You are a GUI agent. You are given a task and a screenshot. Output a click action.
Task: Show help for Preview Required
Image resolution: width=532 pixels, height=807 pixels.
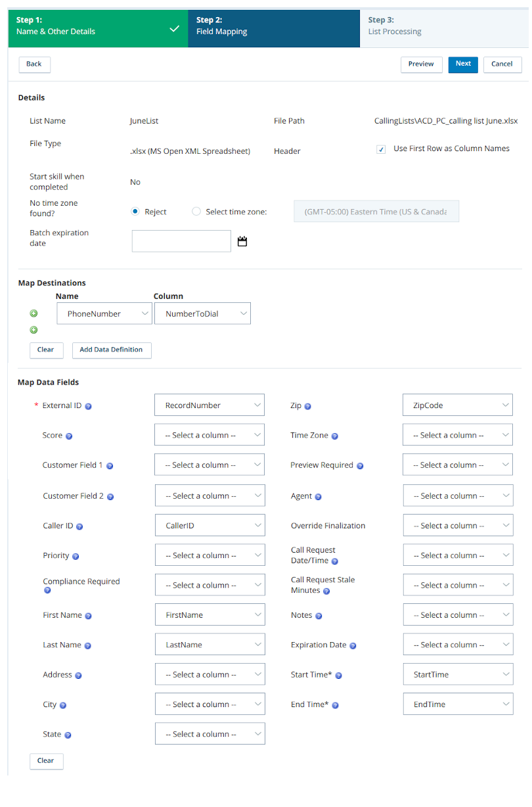[x=360, y=466]
